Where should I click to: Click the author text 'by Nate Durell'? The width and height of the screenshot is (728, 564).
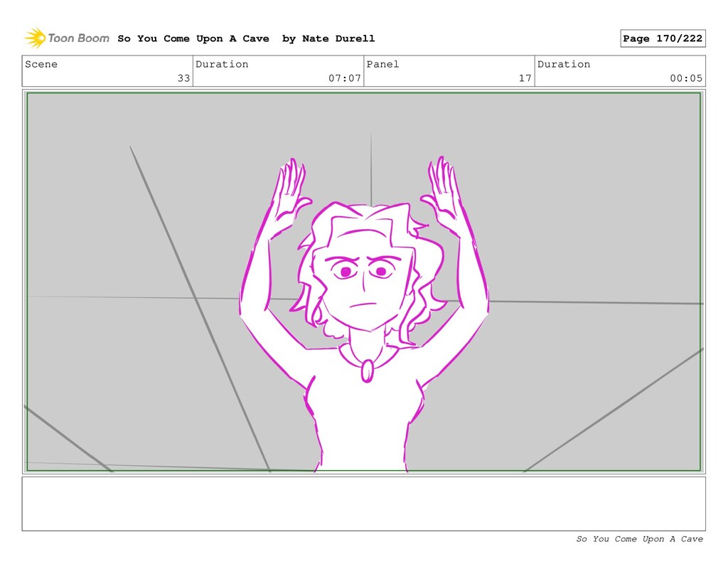[x=328, y=38]
